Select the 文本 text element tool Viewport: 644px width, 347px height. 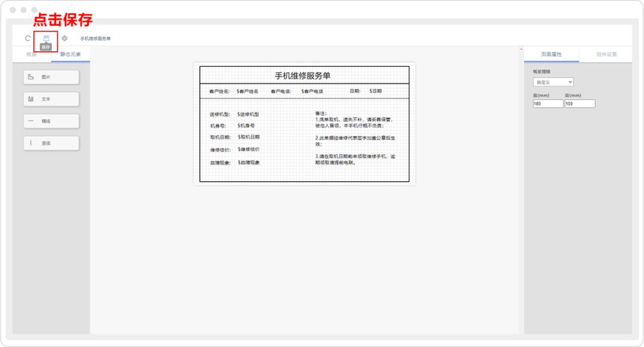tap(51, 99)
